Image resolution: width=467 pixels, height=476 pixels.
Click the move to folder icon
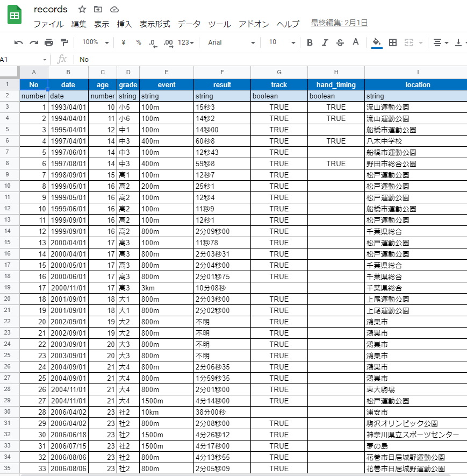click(98, 10)
